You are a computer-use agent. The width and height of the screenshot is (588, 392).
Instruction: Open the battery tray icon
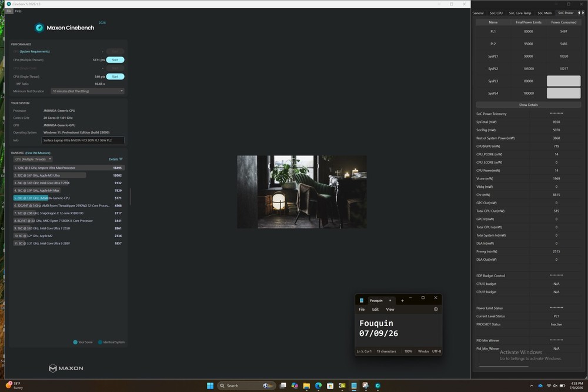(562, 386)
